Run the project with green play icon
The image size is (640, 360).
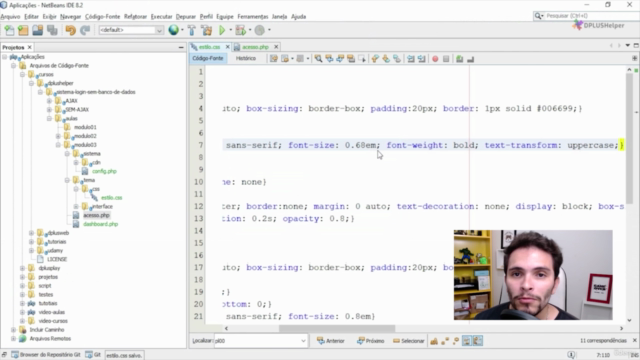[222, 30]
